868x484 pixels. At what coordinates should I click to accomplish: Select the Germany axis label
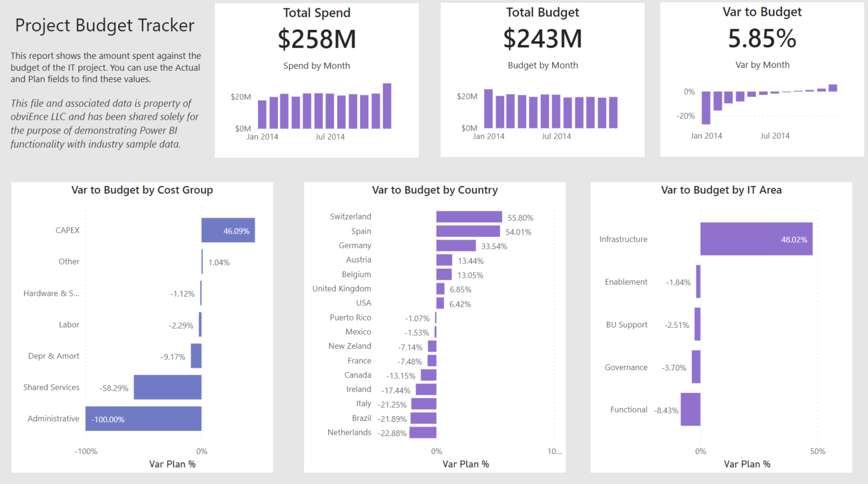click(x=355, y=245)
